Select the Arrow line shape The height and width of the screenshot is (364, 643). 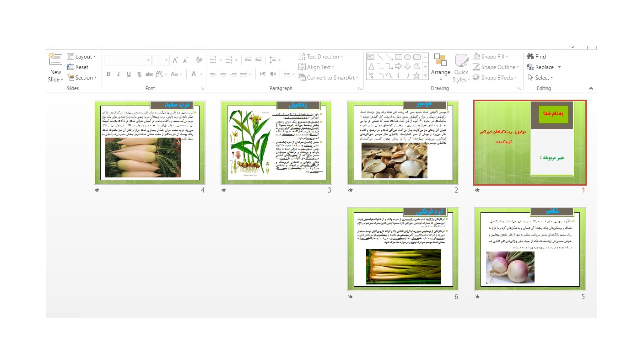tap(389, 57)
